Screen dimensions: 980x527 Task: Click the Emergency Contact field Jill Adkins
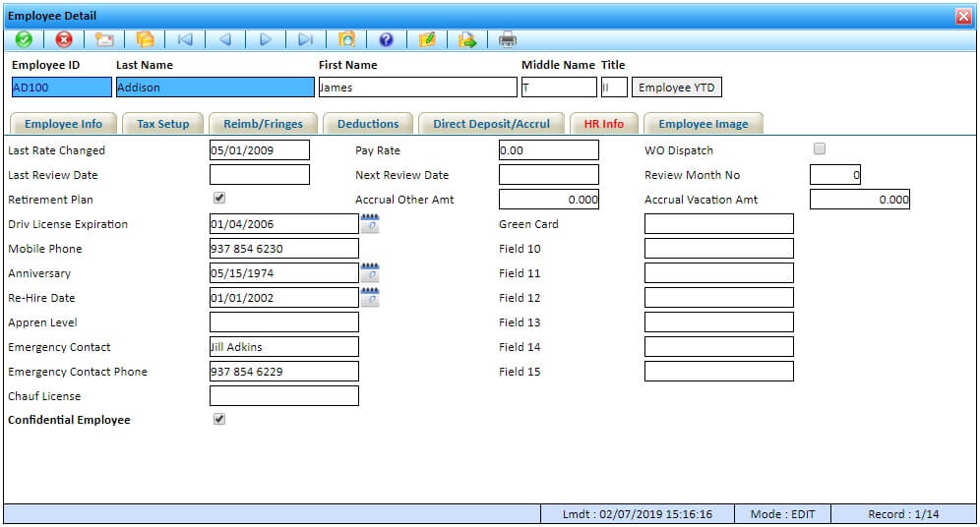point(284,346)
